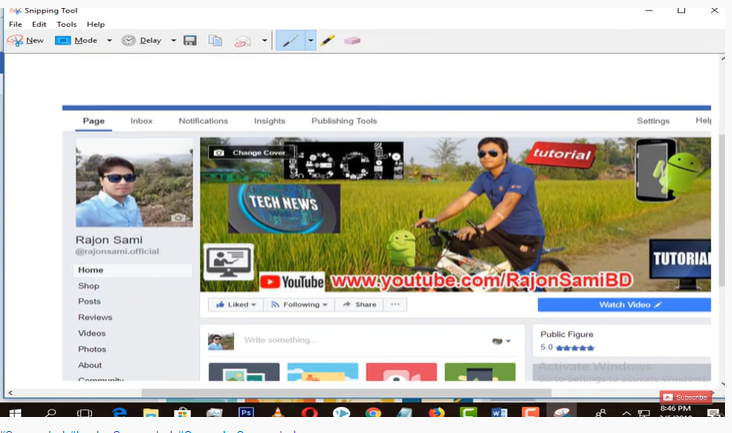The image size is (732, 433).
Task: Expand the Following dropdown button
Action: coord(299,305)
